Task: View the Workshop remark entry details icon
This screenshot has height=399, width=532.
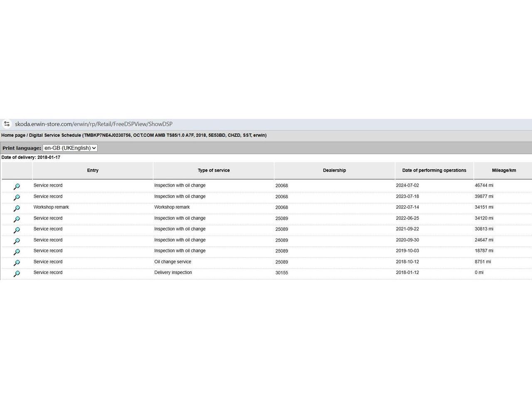Action: 17,208
